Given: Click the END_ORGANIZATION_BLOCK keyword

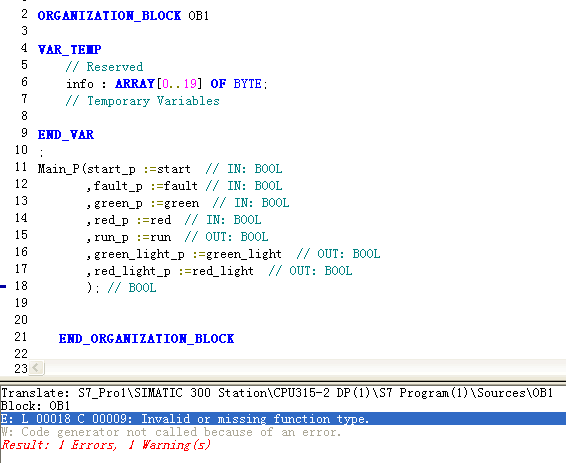Looking at the screenshot, I should 146,338.
